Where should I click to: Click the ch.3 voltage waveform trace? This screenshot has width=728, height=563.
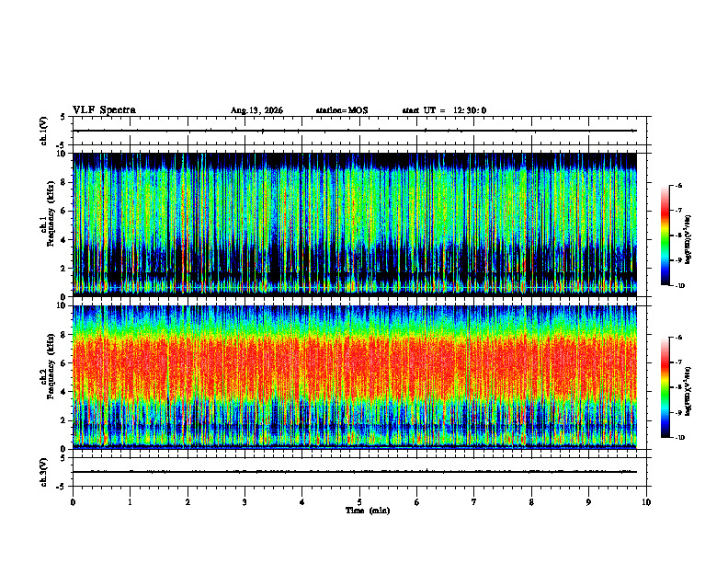coord(355,472)
